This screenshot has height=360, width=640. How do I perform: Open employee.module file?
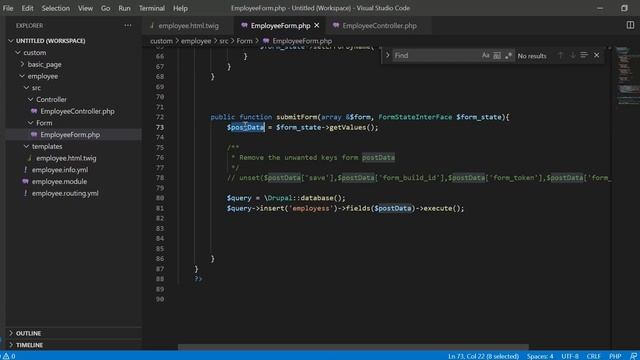pyautogui.click(x=59, y=182)
